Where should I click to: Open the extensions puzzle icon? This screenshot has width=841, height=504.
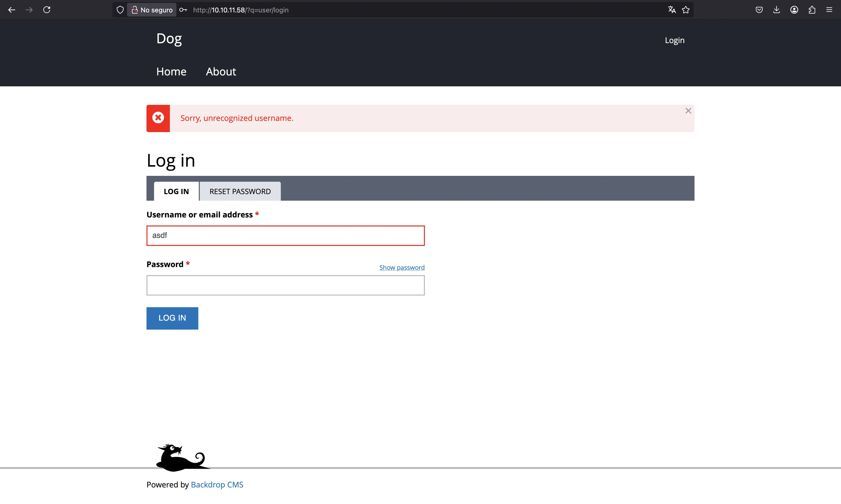(x=812, y=10)
